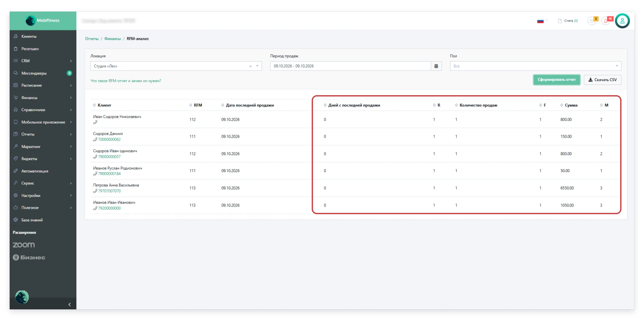Sort by Количество продаж column
This screenshot has width=644, height=319.
[x=476, y=105]
